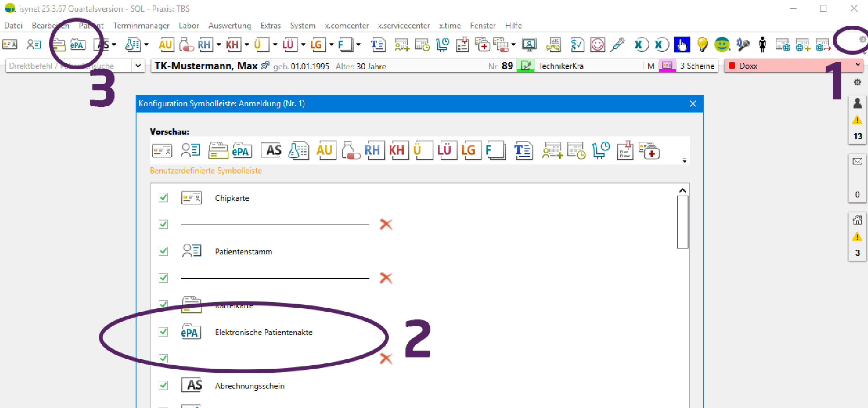Disable the Abrechnungsschein checkbox

point(164,385)
